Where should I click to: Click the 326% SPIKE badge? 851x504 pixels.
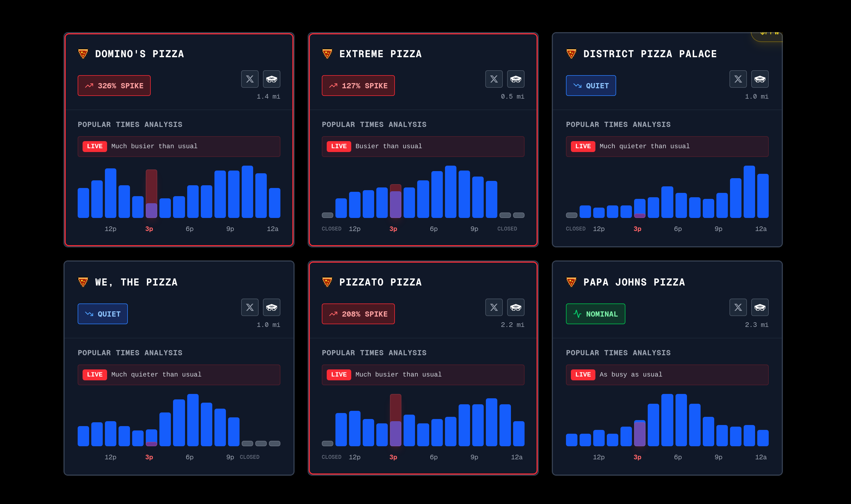114,86
